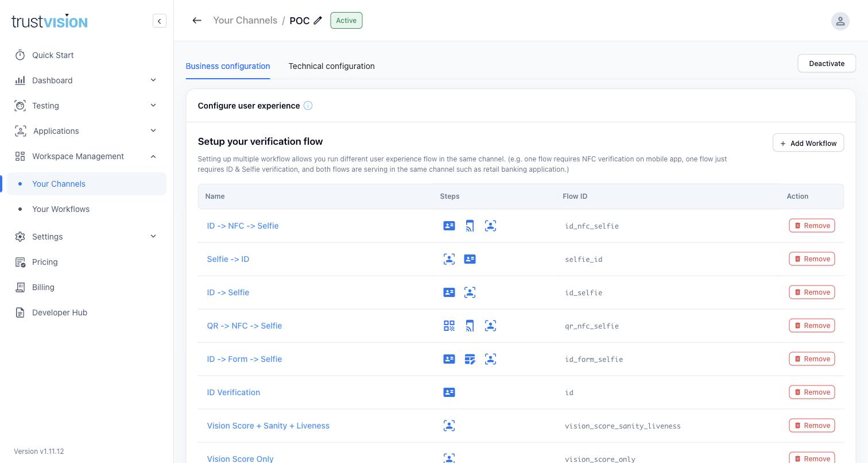Viewport: 868px width, 463px height.
Task: Click the Deactivate button
Action: coord(827,63)
